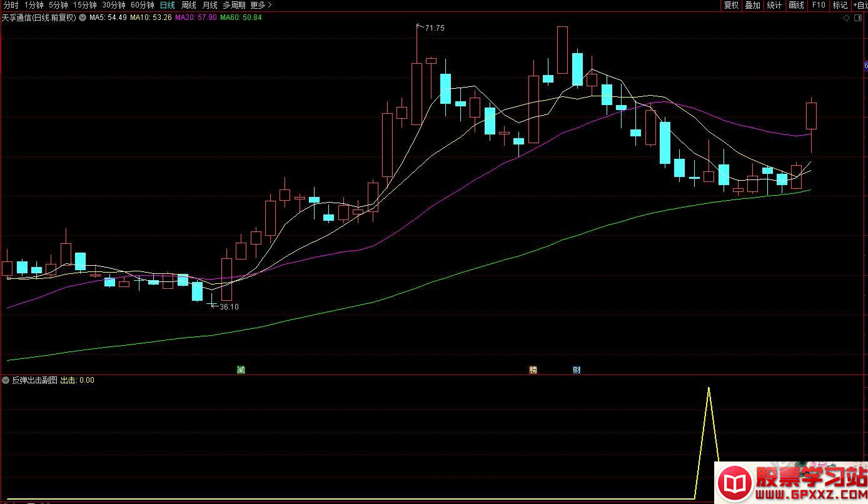Switch to the 分时 intraday tab

11,5
